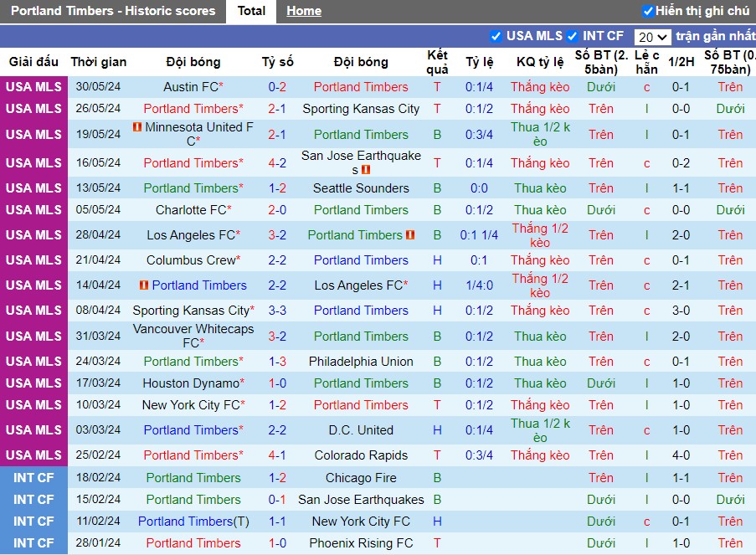756x555 pixels.
Task: Click Thua kèo in Charlotte FC row
Action: (x=540, y=210)
